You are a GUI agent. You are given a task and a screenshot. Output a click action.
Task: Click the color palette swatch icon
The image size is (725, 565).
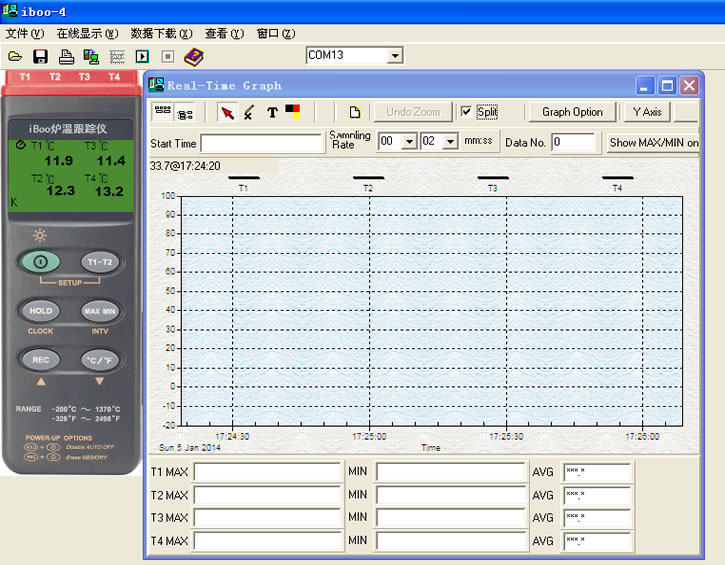point(293,112)
